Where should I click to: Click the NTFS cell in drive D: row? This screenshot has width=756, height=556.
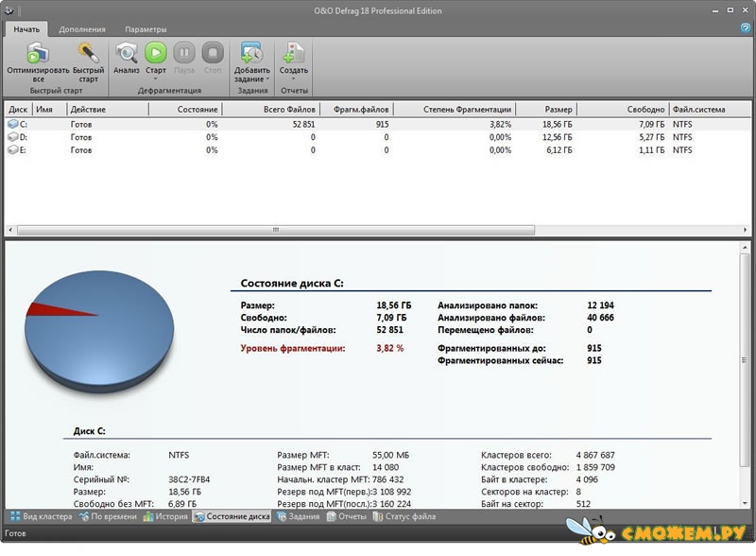point(682,137)
